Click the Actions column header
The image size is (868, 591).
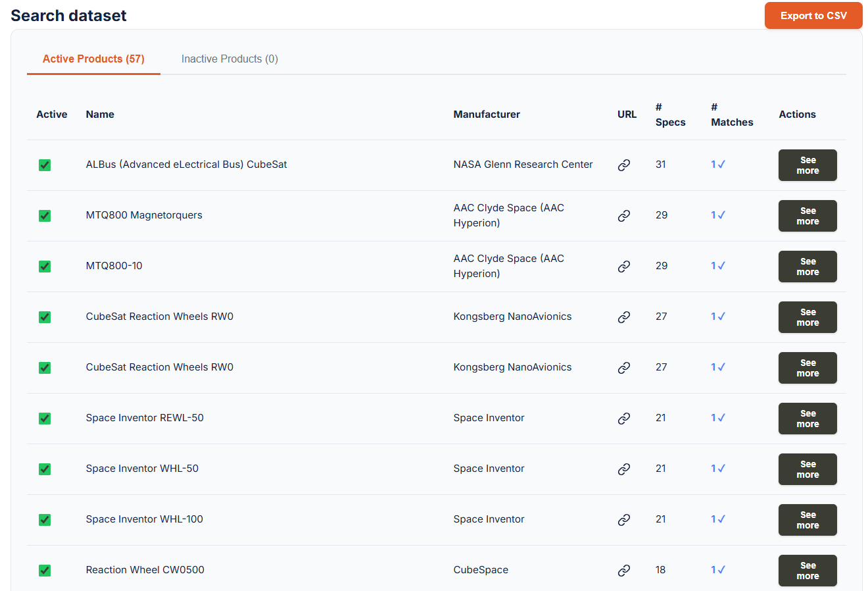click(x=797, y=115)
